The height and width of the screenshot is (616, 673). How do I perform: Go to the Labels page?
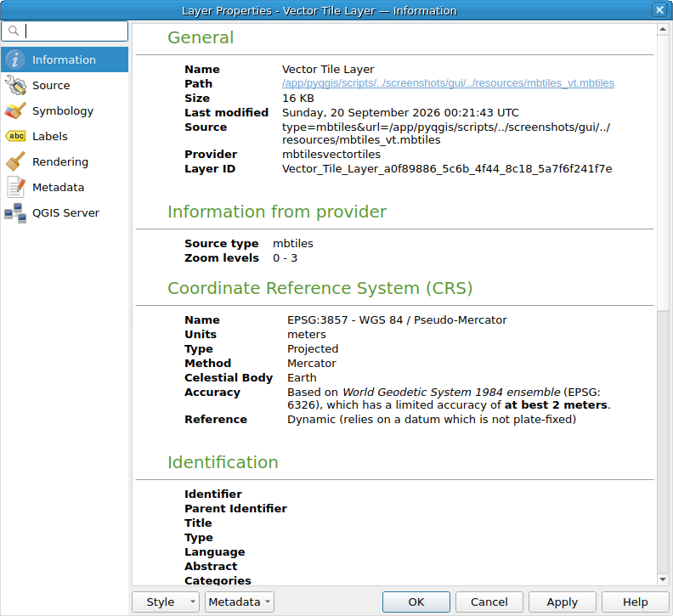(65, 136)
